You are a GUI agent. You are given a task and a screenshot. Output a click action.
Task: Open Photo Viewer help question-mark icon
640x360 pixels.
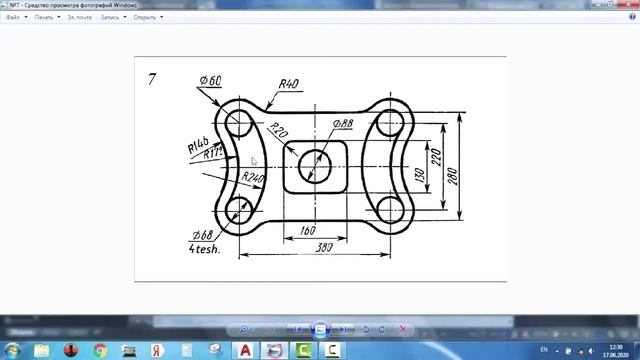tap(632, 17)
